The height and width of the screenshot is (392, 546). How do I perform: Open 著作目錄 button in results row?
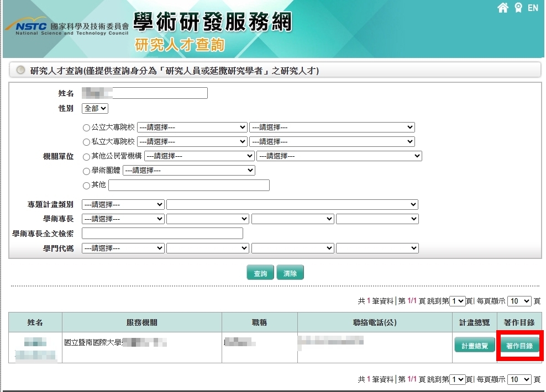pyautogui.click(x=519, y=346)
